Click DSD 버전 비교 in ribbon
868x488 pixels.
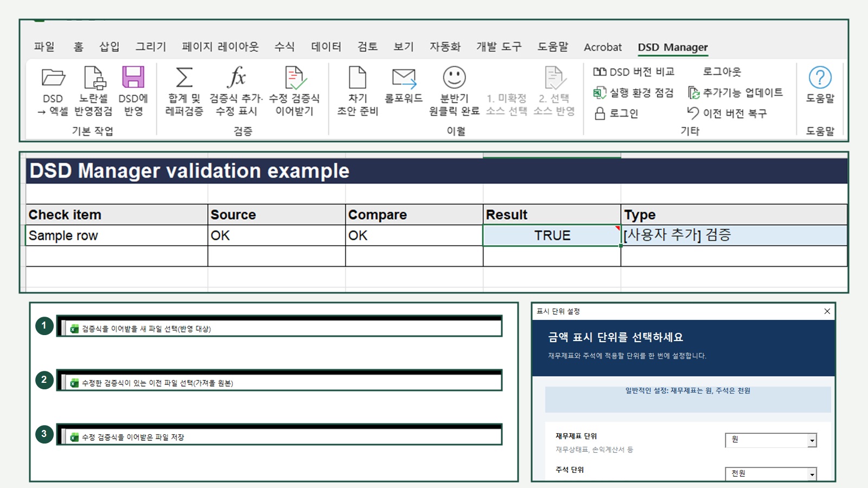(x=634, y=72)
